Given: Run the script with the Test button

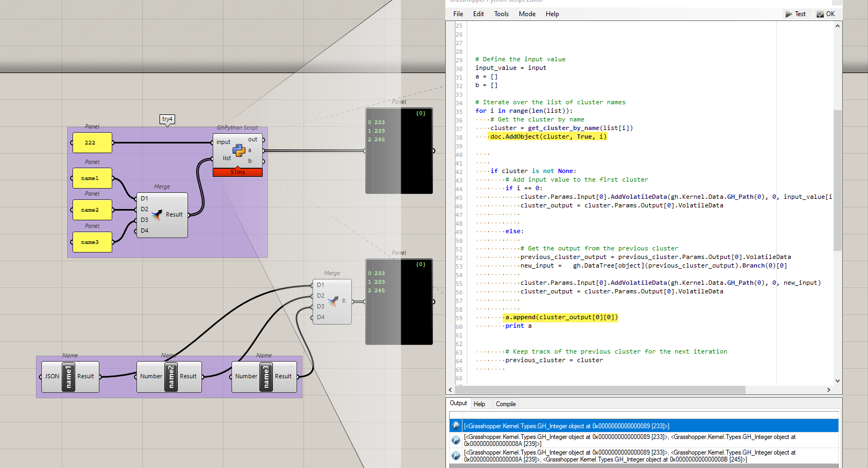Looking at the screenshot, I should (795, 14).
